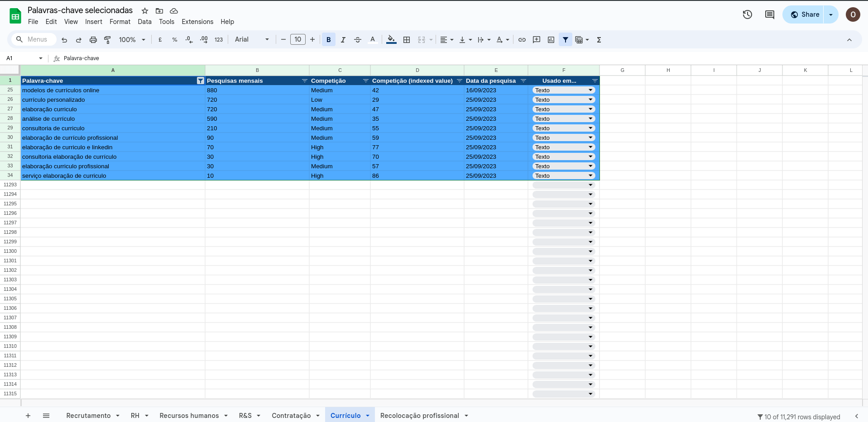Insert a comment using toolbar icon
Viewport: 868px width, 422px height.
pos(537,40)
